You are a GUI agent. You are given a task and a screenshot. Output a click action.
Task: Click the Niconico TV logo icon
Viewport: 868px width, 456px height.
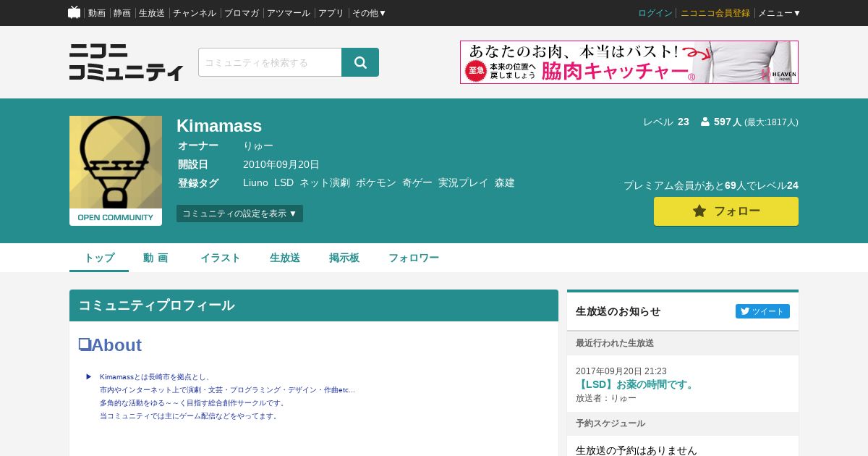tap(75, 12)
